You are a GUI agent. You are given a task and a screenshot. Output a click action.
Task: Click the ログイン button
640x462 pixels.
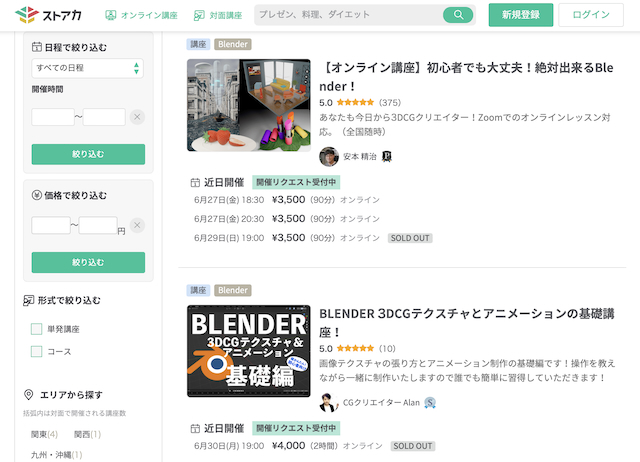pos(591,15)
